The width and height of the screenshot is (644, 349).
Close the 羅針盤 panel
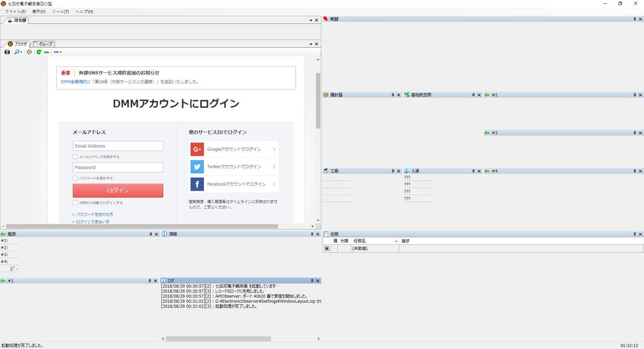399,95
